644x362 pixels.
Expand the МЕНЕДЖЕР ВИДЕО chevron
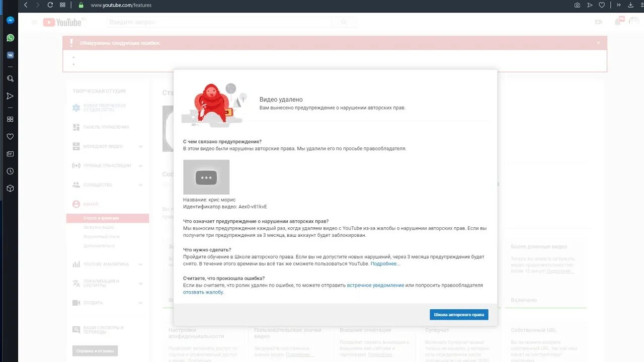pyautogui.click(x=141, y=147)
